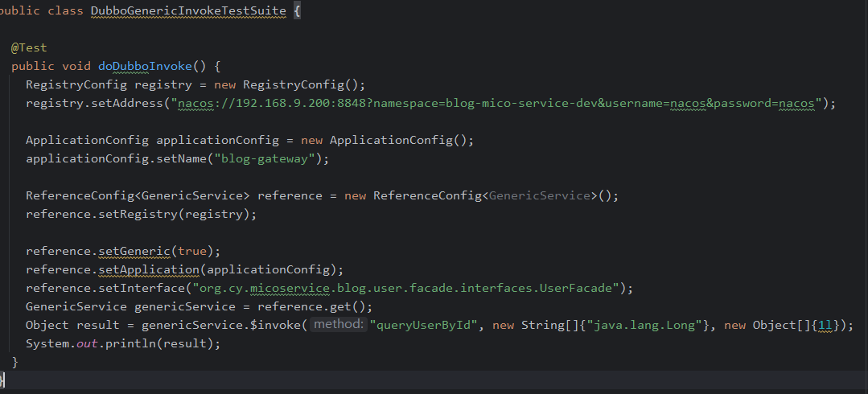This screenshot has width=868, height=394.
Task: Click the reference.get() call
Action: click(x=315, y=306)
